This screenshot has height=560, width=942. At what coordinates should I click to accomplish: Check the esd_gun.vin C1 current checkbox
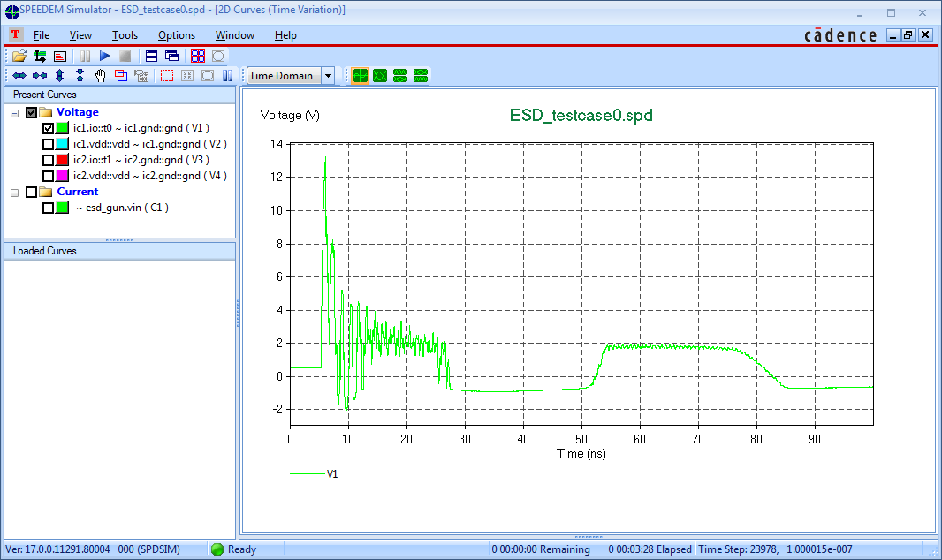click(x=48, y=208)
